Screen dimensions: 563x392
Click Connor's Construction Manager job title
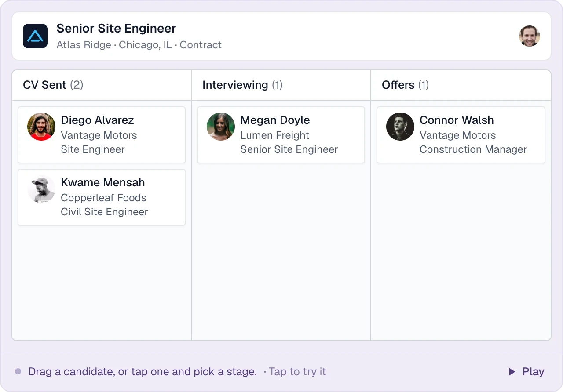point(473,149)
